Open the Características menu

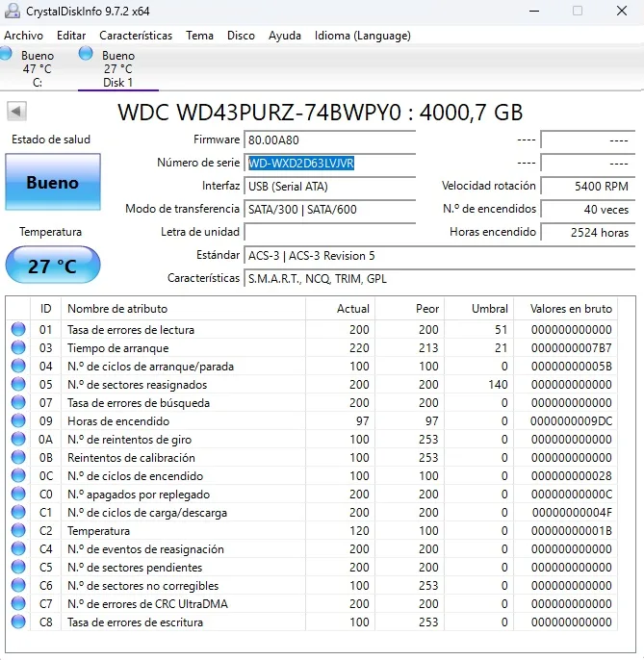[x=136, y=36]
